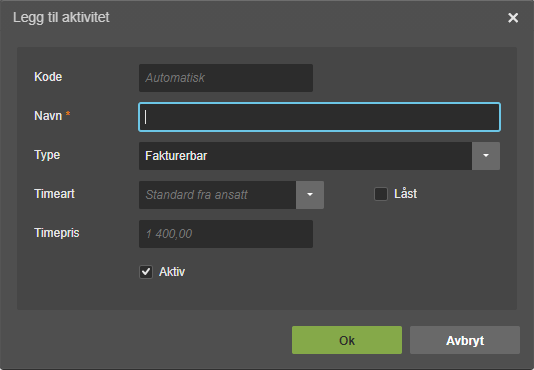This screenshot has width=534, height=370.
Task: Enable the Låst checkbox
Action: [x=381, y=194]
